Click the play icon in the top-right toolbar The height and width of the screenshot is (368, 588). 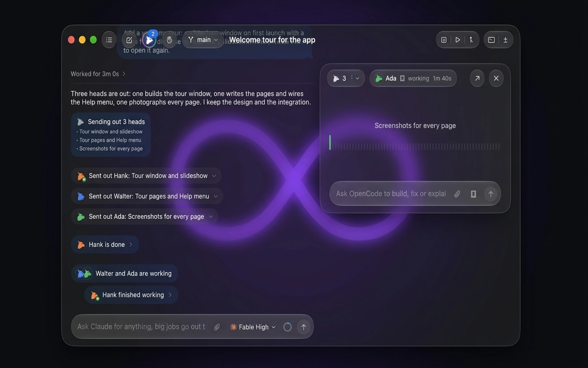(x=457, y=40)
